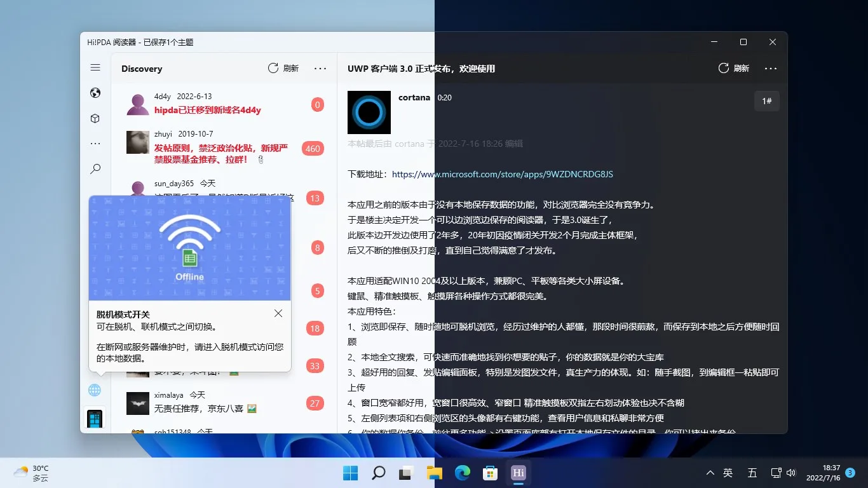Open taskbar Search
Image resolution: width=868 pixels, height=488 pixels.
(379, 473)
